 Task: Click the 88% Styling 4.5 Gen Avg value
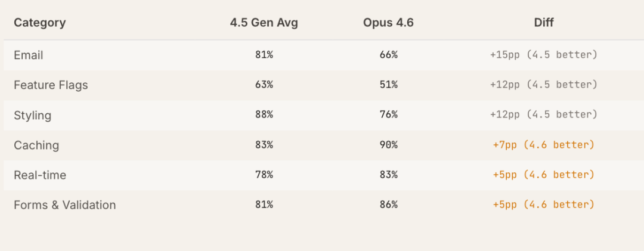(x=264, y=114)
